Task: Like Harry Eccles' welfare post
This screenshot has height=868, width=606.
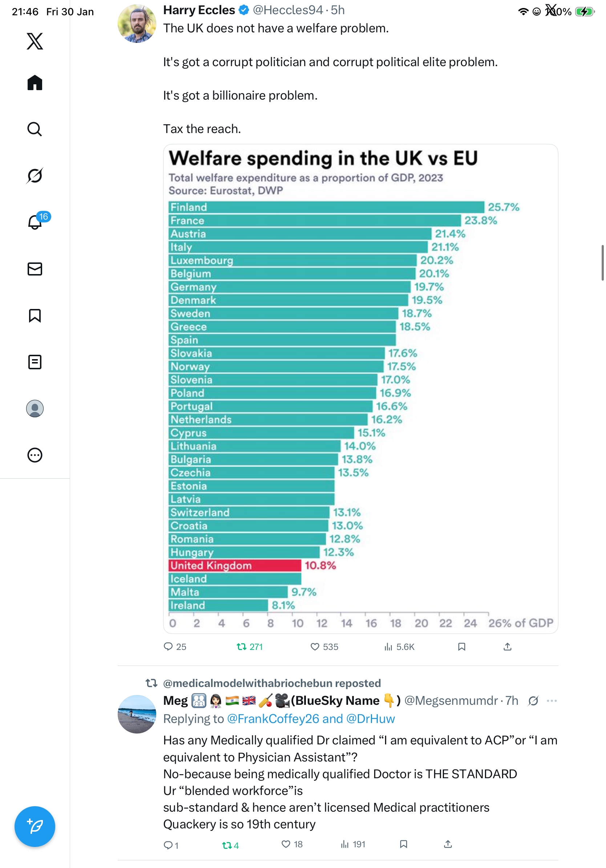Action: coord(315,647)
